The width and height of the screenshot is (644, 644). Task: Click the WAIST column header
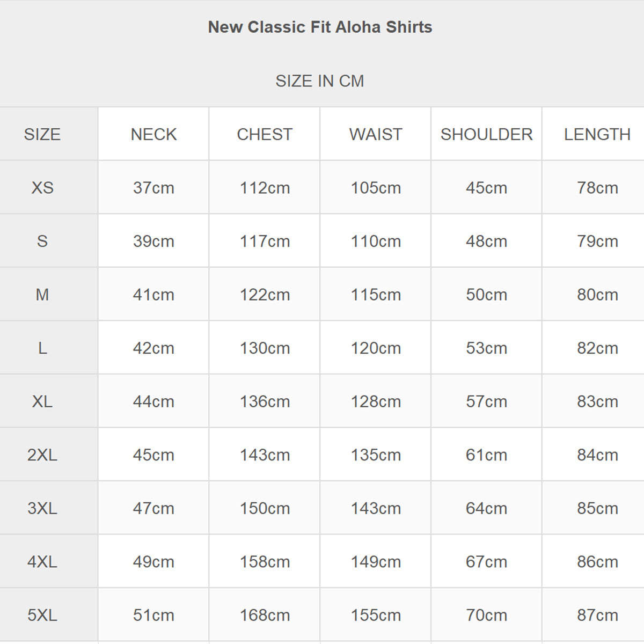376,134
